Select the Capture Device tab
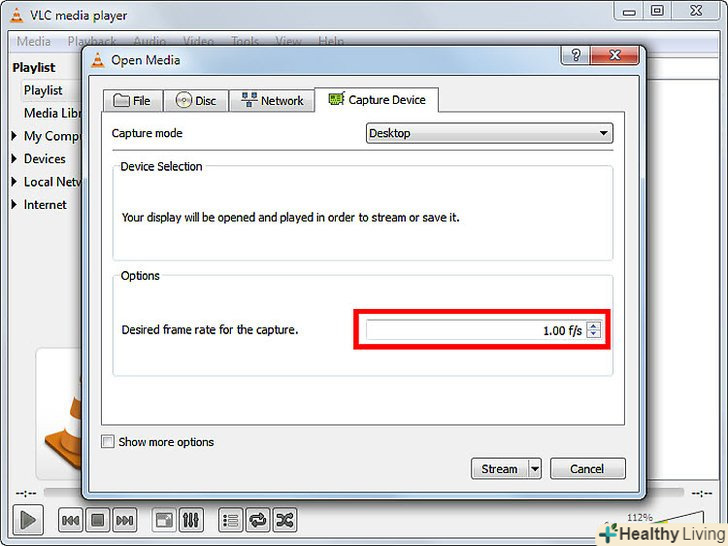Screen dimensions: 728x546 coord(377,100)
